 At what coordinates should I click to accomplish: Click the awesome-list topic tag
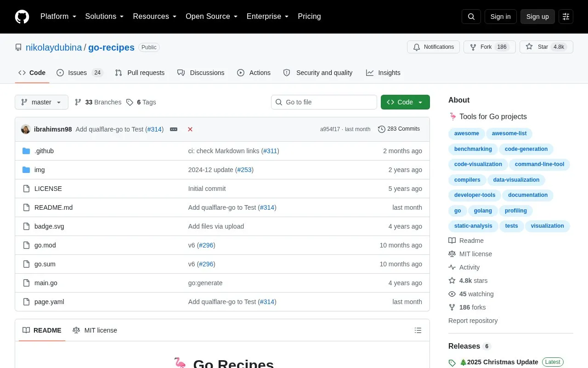pyautogui.click(x=509, y=133)
